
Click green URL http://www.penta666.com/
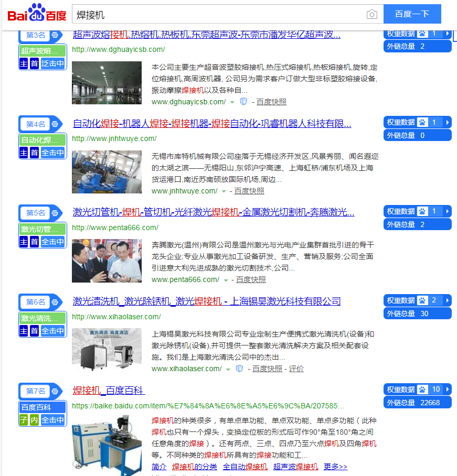pos(115,228)
